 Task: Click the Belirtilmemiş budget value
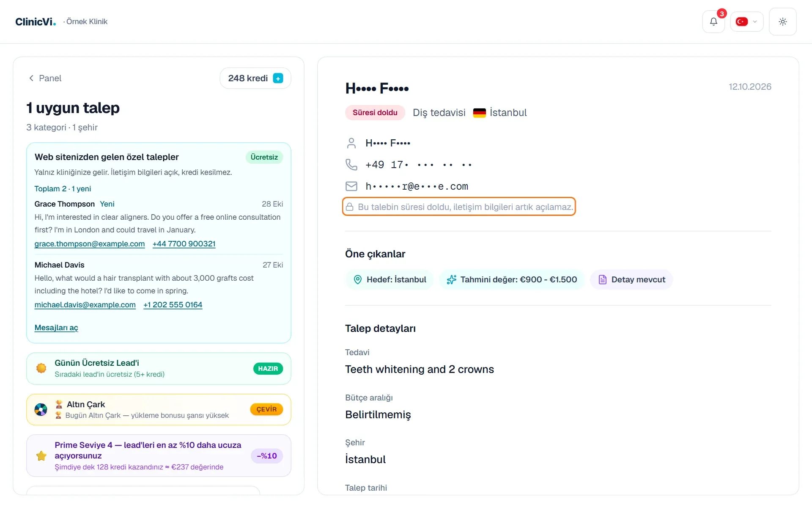378,414
